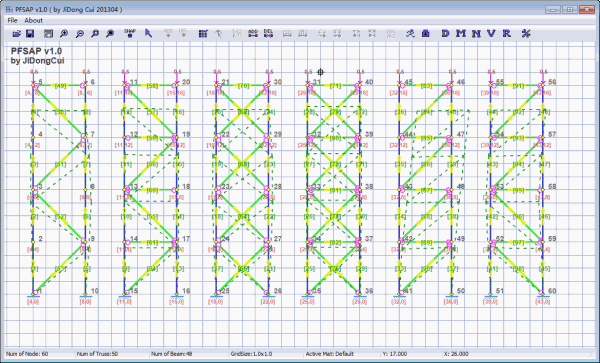Show the moment M diagram
This screenshot has height=363, width=600.
461,34
